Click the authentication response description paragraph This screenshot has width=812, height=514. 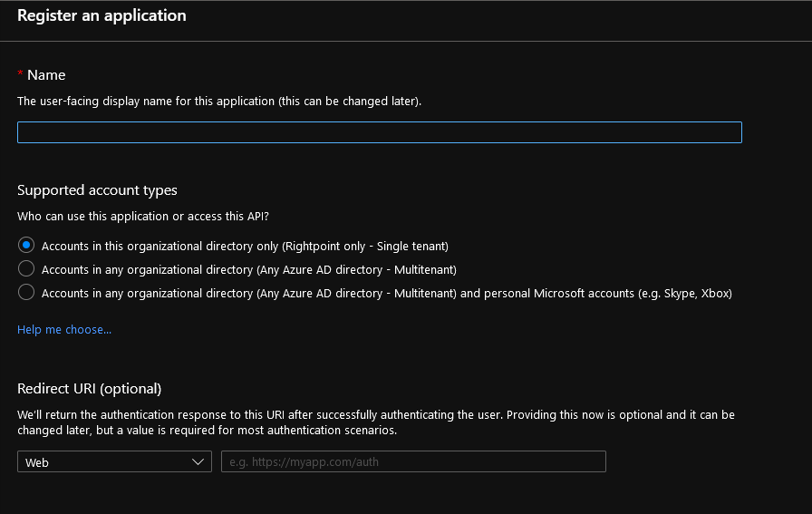click(376, 422)
